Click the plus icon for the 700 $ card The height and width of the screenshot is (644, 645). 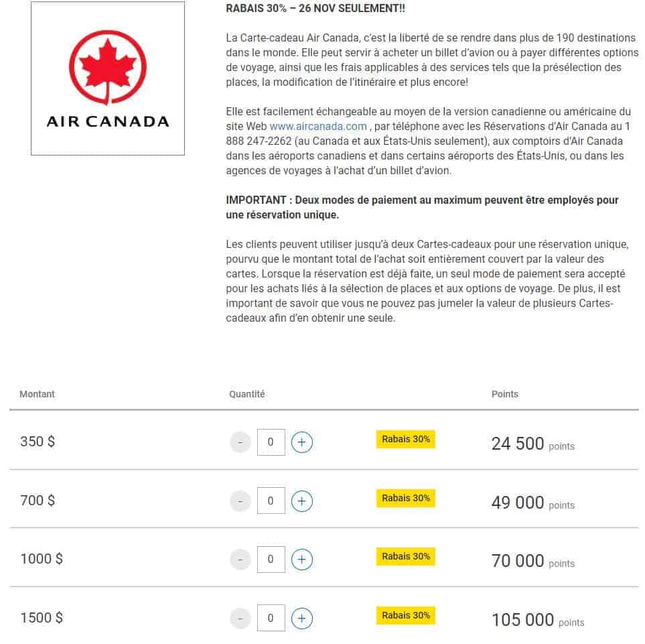tap(301, 501)
